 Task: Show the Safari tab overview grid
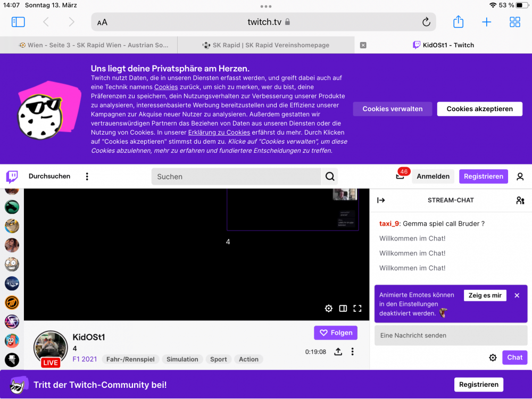[514, 22]
